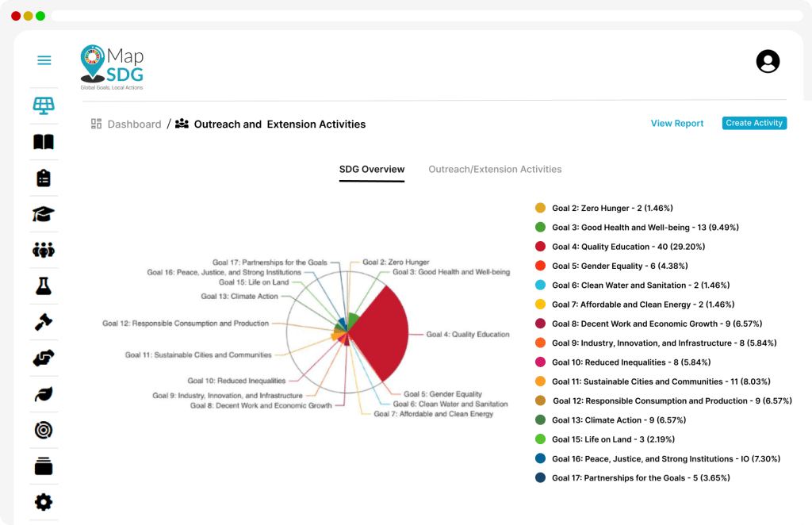Click the solar panel dashboard icon
The width and height of the screenshot is (812, 525).
pos(44,105)
